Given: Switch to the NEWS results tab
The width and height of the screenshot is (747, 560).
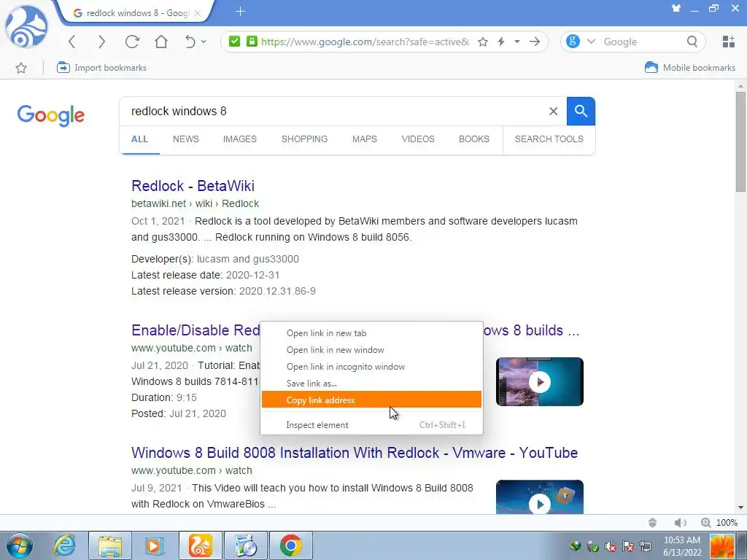Looking at the screenshot, I should [x=186, y=139].
